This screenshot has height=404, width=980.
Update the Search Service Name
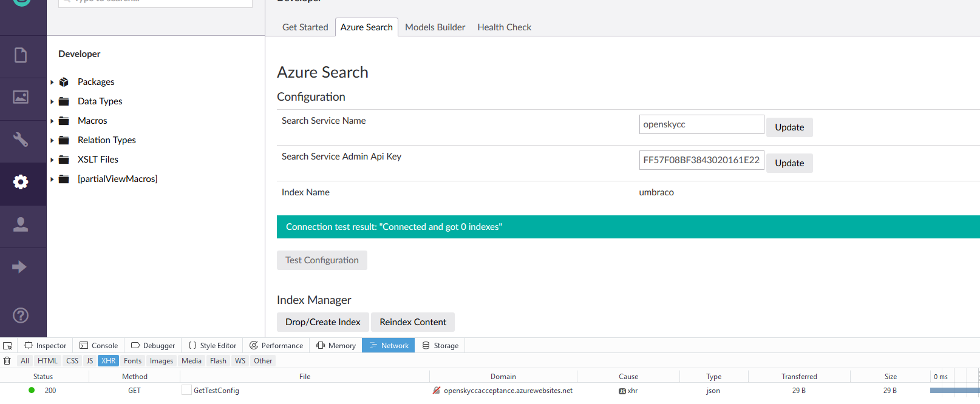[x=789, y=127]
